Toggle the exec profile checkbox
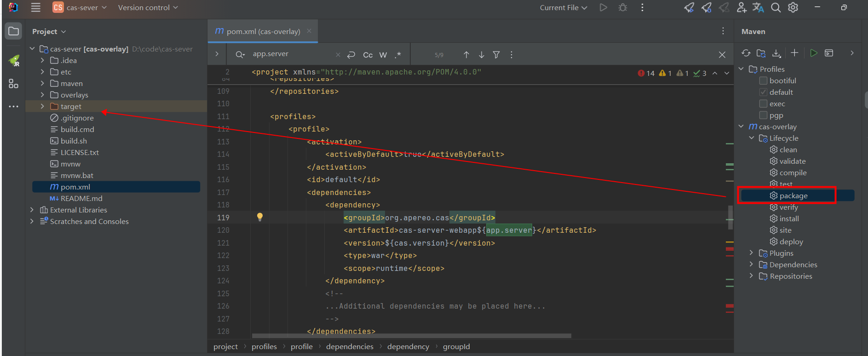 pos(763,103)
